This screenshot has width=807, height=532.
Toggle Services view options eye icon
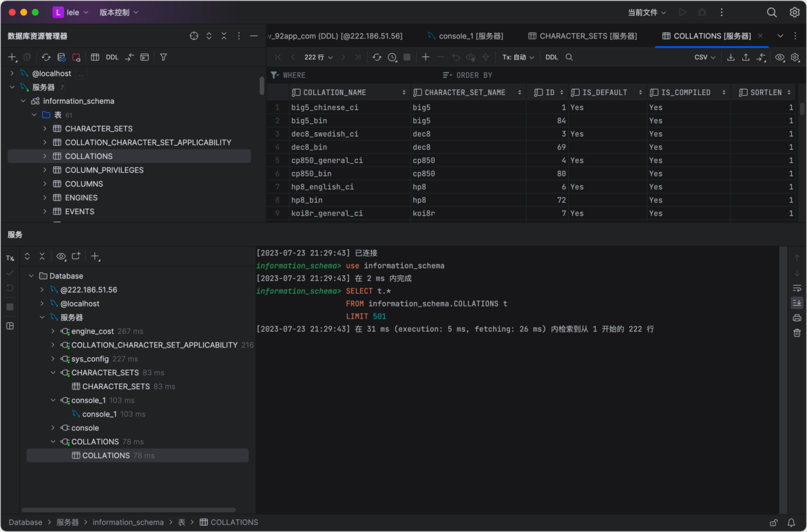[61, 256]
